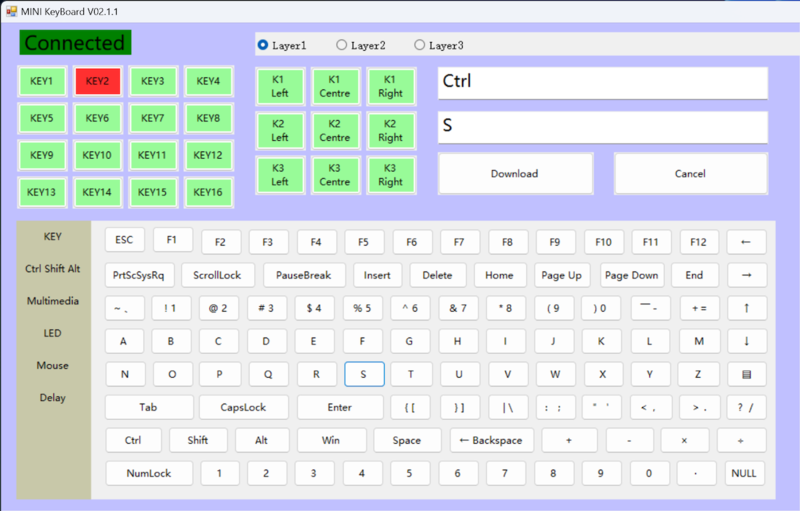Open the Mouse key category

coord(53,366)
